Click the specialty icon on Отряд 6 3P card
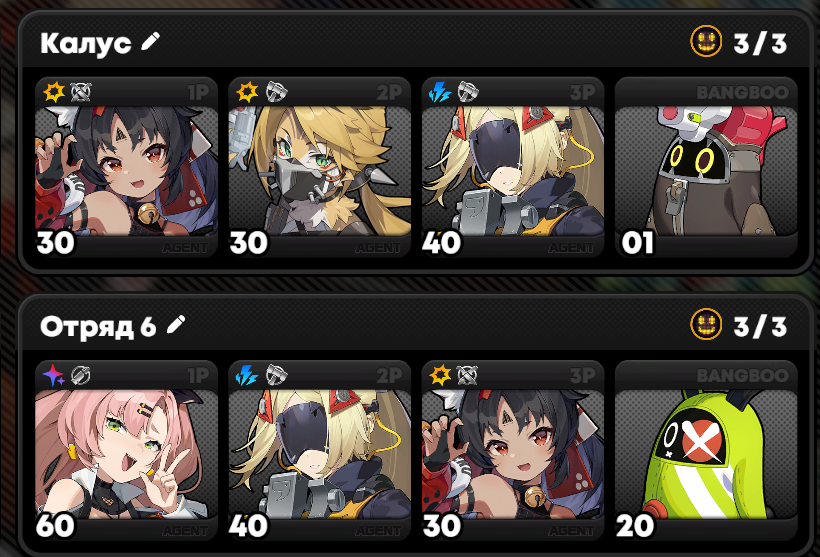Image resolution: width=820 pixels, height=557 pixels. pos(467,375)
